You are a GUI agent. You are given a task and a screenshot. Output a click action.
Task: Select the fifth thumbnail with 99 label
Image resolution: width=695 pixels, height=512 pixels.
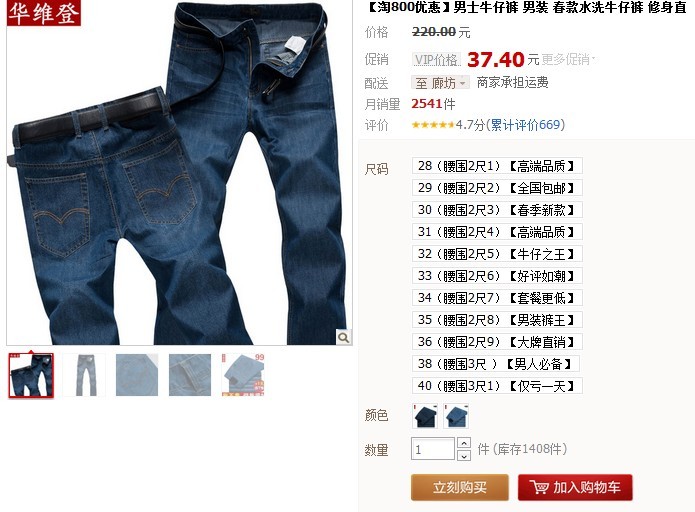(243, 375)
